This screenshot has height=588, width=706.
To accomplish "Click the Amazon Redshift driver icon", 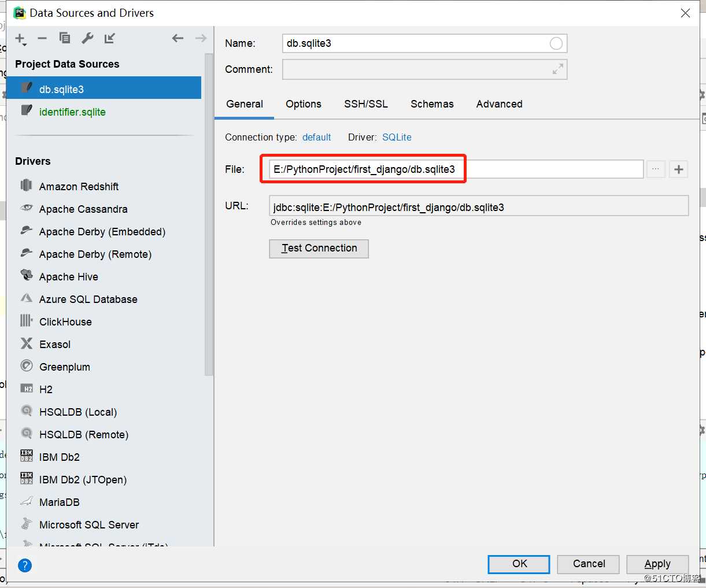I will (26, 185).
